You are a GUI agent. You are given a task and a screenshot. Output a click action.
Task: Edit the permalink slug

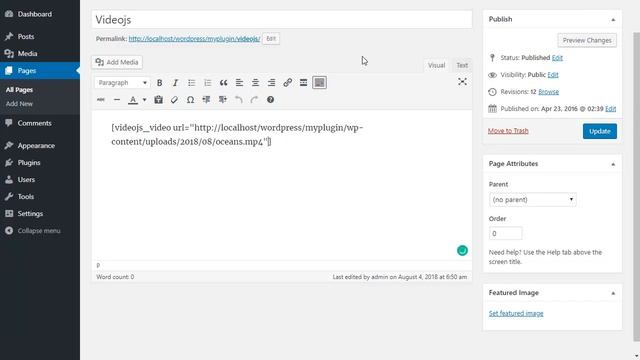tap(271, 38)
